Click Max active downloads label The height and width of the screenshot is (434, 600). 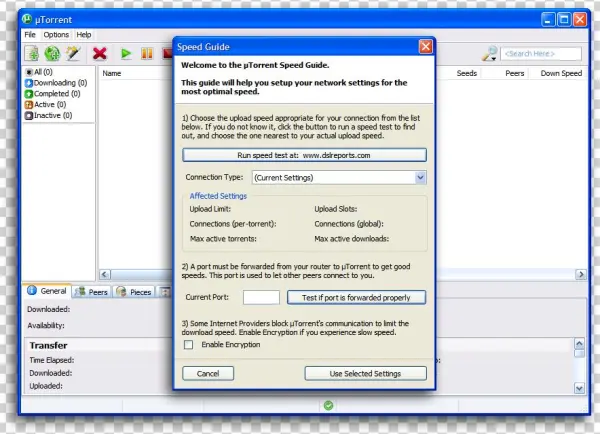click(x=351, y=239)
